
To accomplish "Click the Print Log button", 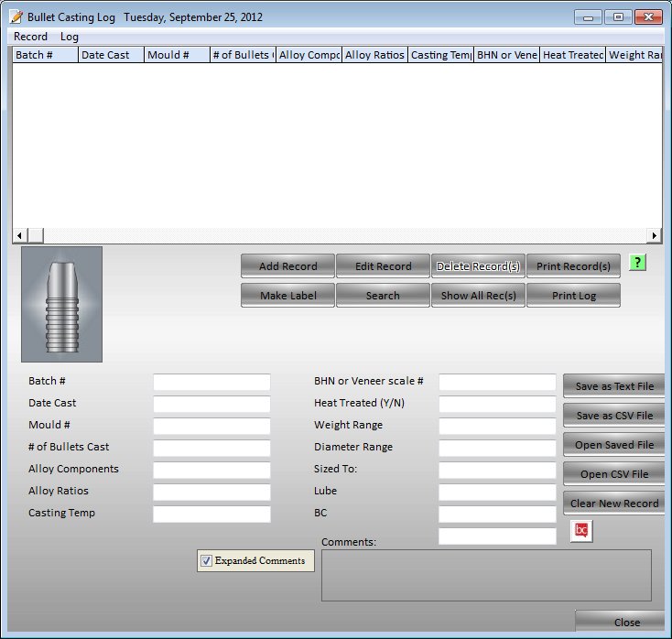I will 573,296.
